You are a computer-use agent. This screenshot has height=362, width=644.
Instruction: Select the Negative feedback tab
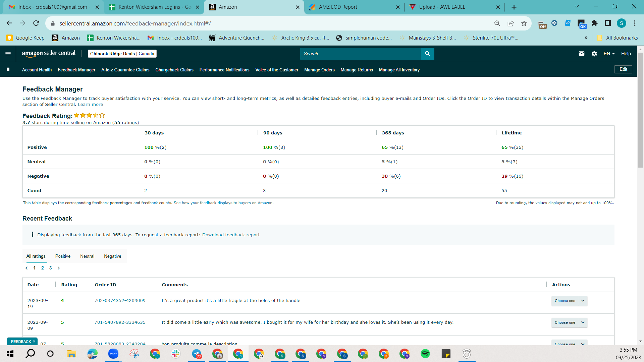point(113,256)
